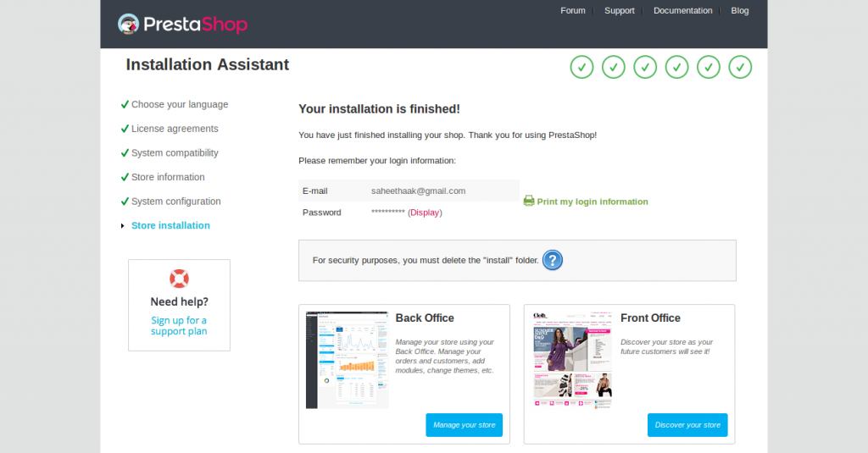Click the Front Office heading

(x=650, y=318)
